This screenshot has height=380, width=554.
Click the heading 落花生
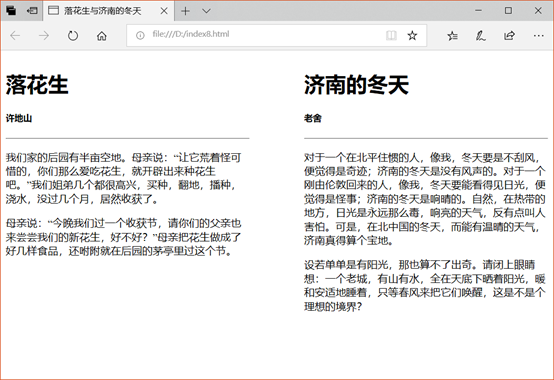[37, 85]
